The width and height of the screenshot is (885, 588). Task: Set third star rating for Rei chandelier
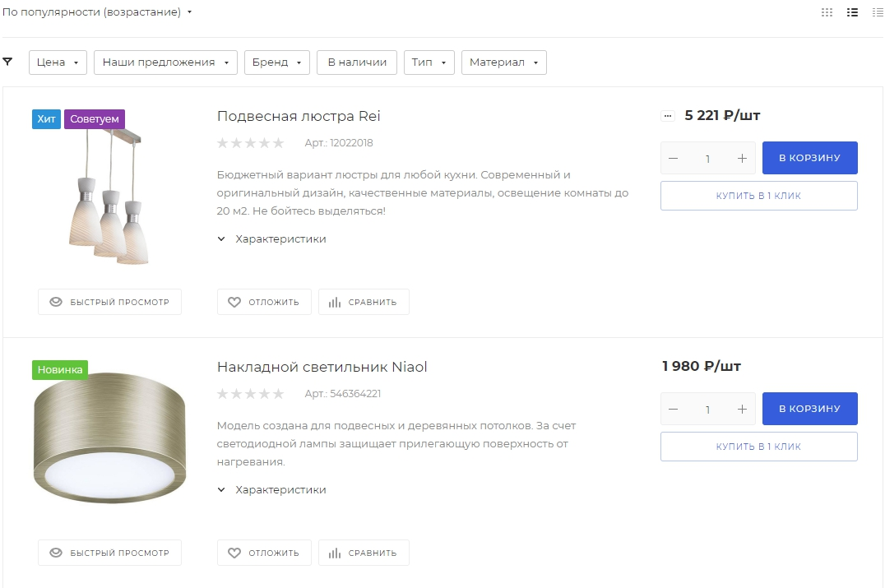pyautogui.click(x=251, y=142)
